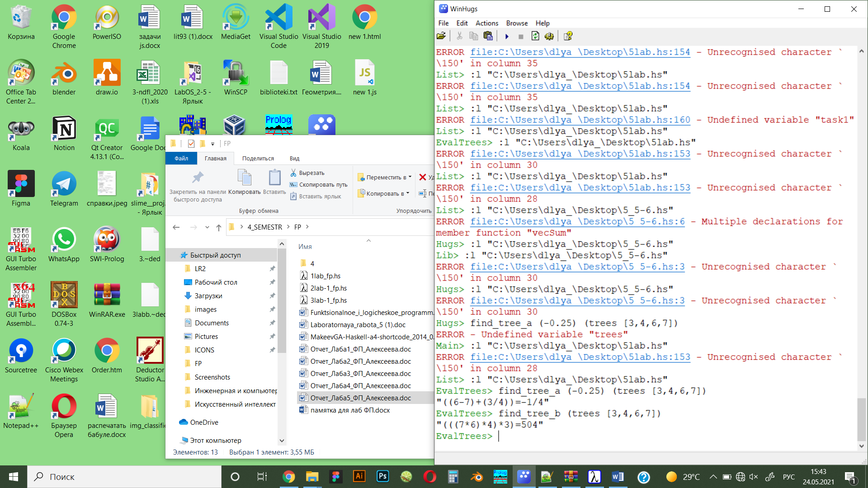Select the Visual Studio Code desktop icon
This screenshot has width=868, height=488.
pyautogui.click(x=278, y=27)
